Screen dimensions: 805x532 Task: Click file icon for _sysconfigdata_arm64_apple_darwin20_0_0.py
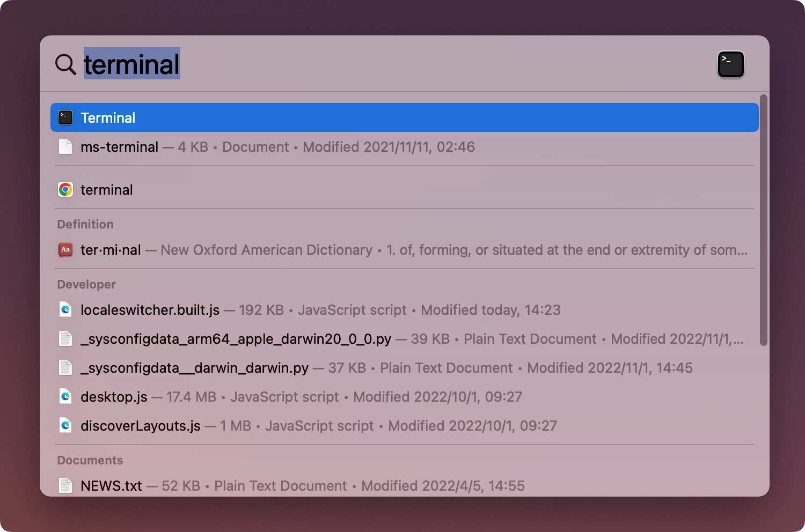65,338
